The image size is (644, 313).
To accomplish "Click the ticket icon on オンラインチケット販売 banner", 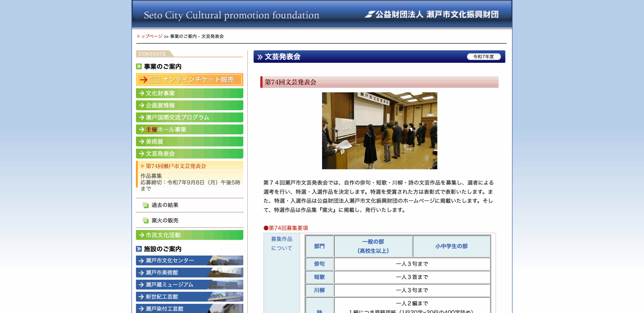I will coord(154,80).
